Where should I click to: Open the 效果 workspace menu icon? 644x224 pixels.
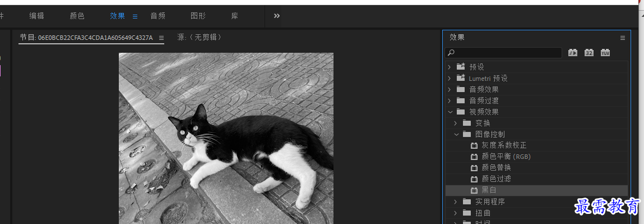click(x=135, y=16)
